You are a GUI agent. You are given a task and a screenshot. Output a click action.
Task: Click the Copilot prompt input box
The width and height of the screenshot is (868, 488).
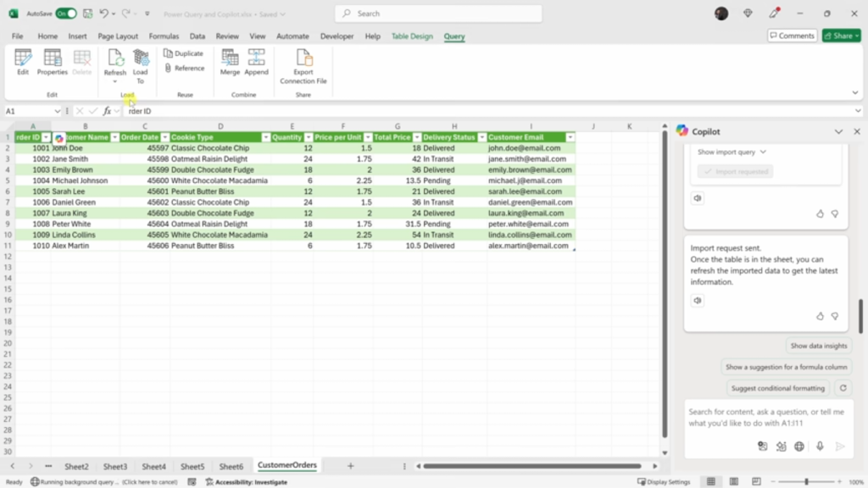coord(766,418)
